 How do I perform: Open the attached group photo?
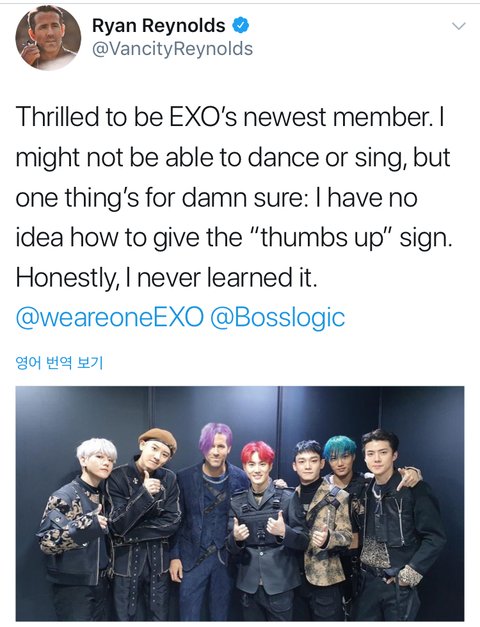[240, 503]
